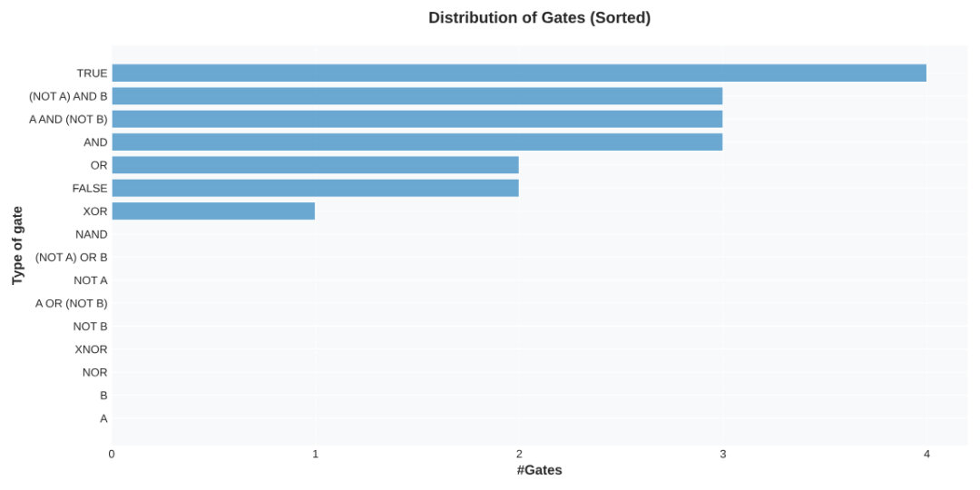Click the NOR y-axis label

pos(94,372)
